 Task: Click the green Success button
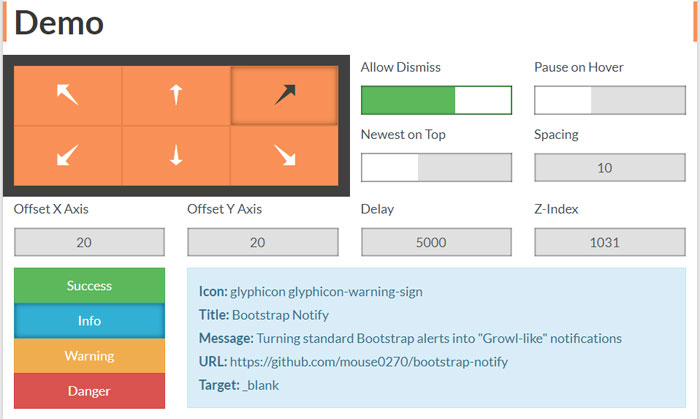(89, 286)
